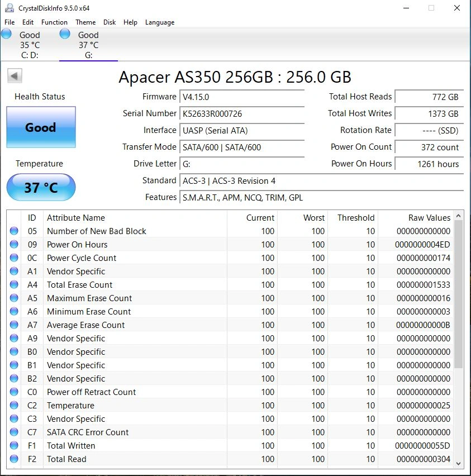Open the Language menu

160,22
